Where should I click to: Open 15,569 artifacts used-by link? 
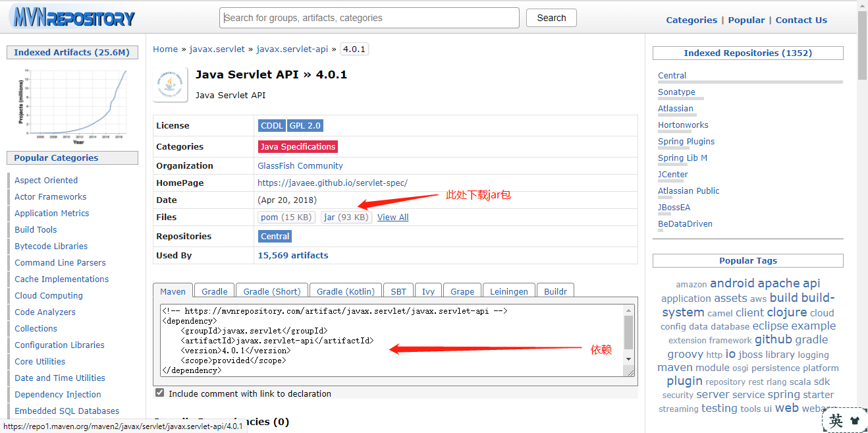click(x=293, y=255)
